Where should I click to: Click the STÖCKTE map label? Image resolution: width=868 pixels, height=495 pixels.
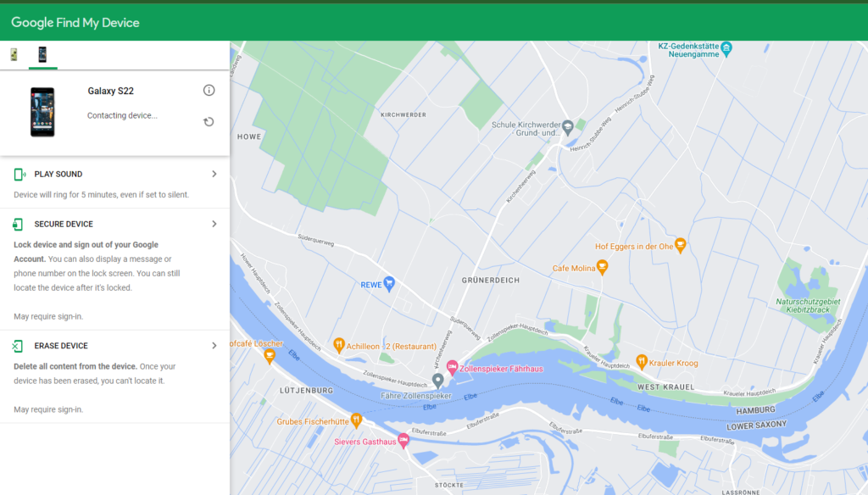(449, 485)
